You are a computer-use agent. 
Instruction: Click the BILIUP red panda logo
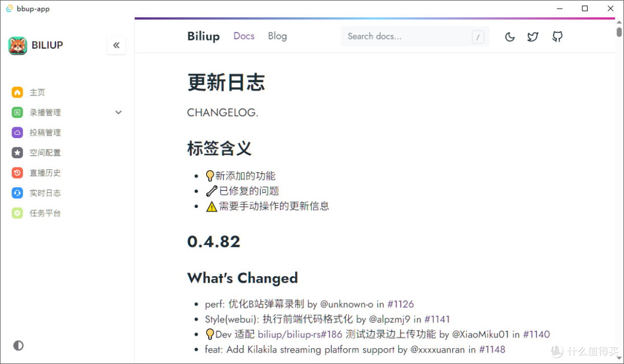tap(17, 46)
